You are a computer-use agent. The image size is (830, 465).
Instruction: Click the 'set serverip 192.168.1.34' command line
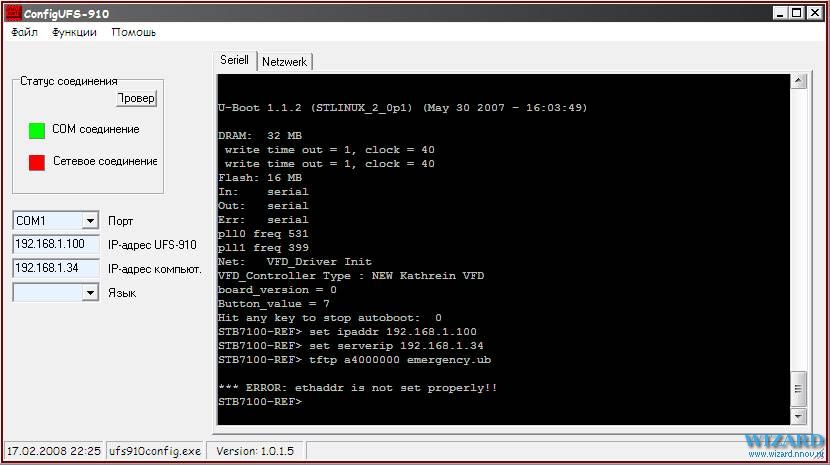351,346
